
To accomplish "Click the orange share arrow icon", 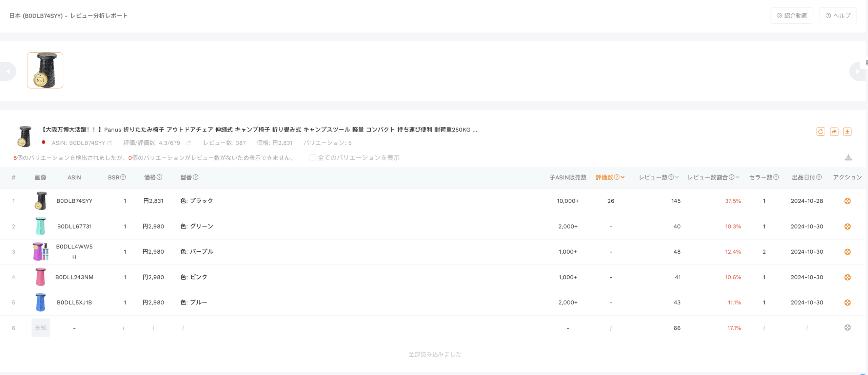I will point(834,132).
